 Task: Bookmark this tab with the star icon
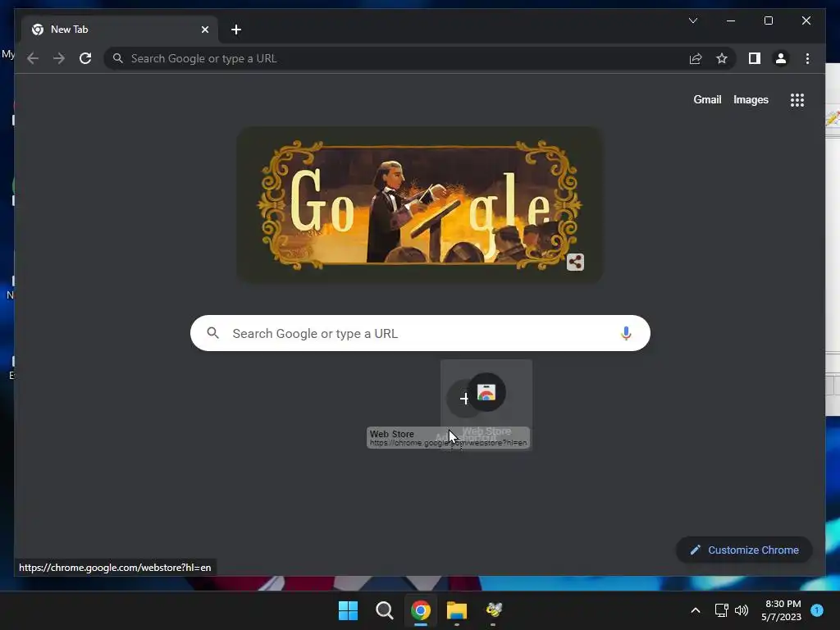tap(722, 58)
